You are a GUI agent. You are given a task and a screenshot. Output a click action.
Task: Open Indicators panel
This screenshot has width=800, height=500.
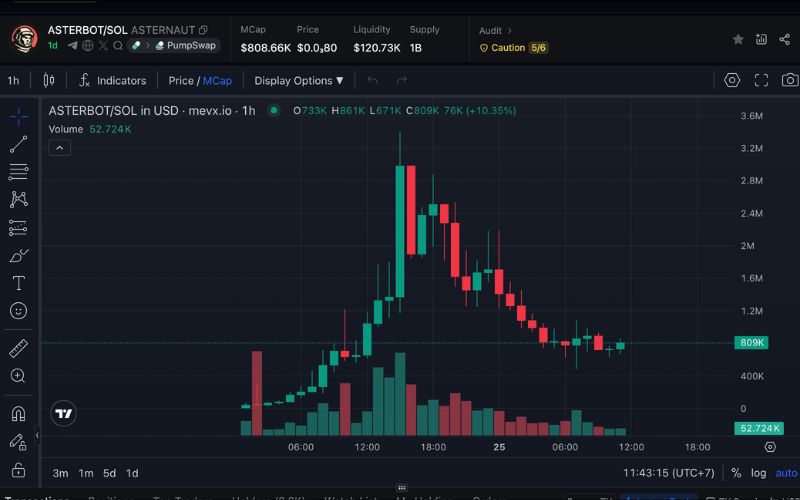click(x=113, y=81)
